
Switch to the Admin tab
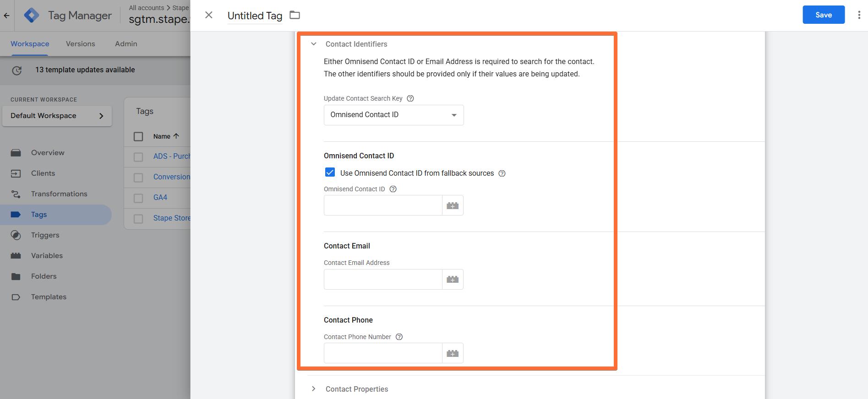click(126, 44)
